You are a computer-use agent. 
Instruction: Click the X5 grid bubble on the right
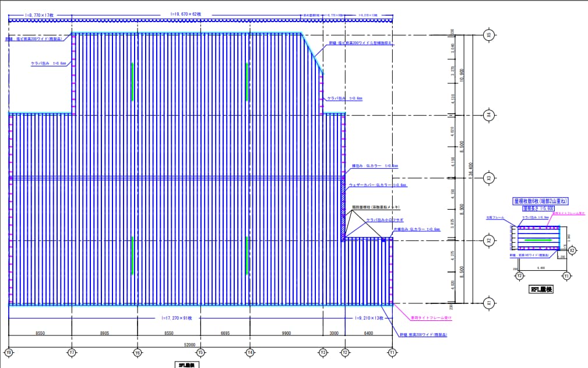click(488, 35)
